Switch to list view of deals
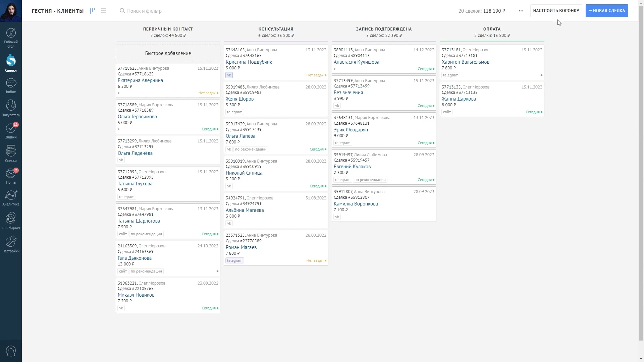The height and width of the screenshot is (362, 644). click(104, 11)
